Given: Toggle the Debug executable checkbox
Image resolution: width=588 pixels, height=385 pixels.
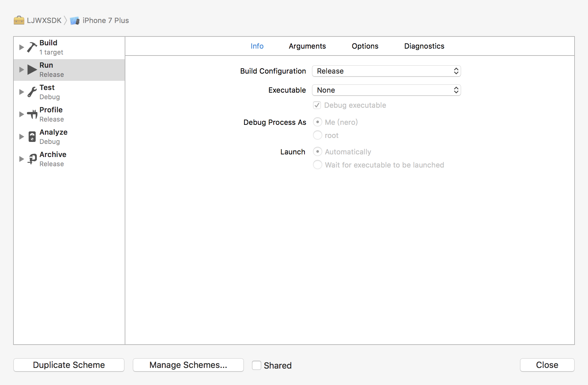Looking at the screenshot, I should tap(317, 105).
